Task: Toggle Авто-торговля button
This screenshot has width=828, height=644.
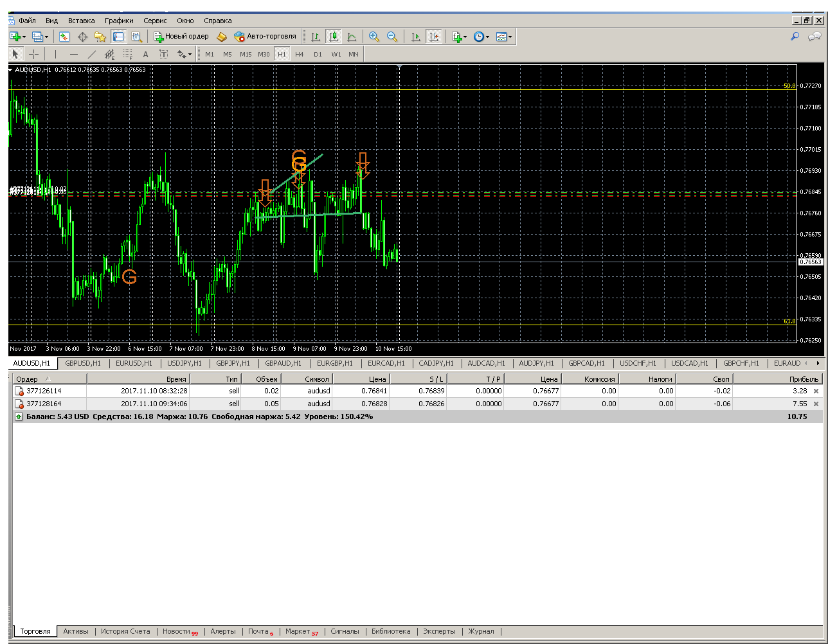Action: [x=265, y=37]
